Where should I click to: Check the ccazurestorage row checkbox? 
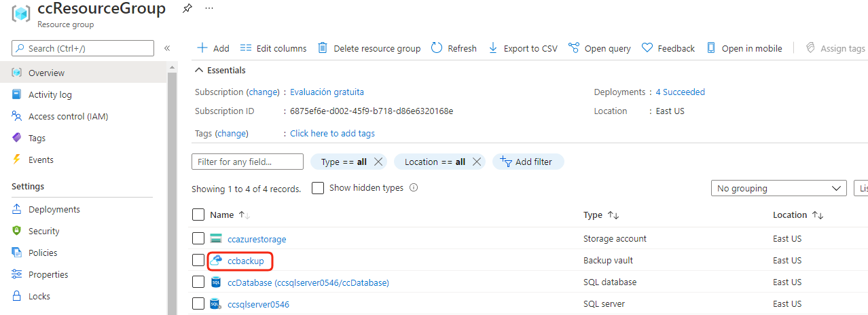point(198,238)
